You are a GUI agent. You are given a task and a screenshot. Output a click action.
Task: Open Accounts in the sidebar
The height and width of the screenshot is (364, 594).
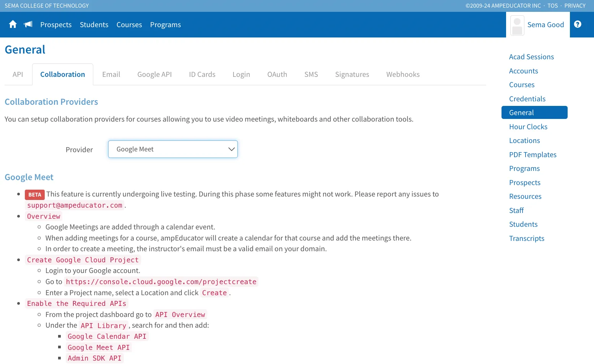[523, 71]
